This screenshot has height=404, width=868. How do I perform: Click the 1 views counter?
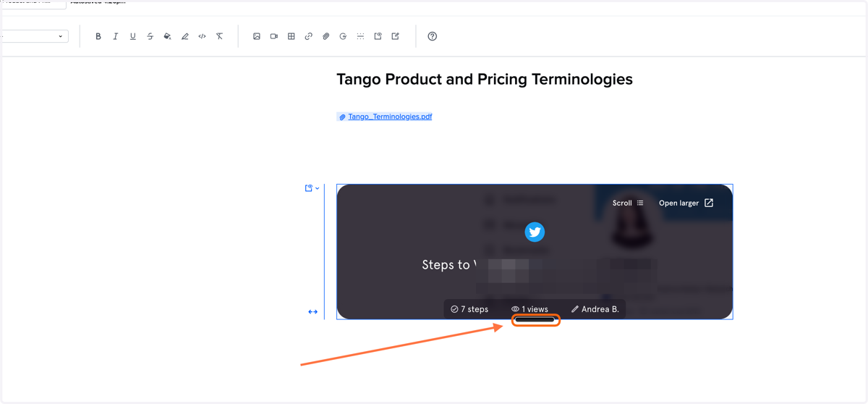pyautogui.click(x=530, y=309)
